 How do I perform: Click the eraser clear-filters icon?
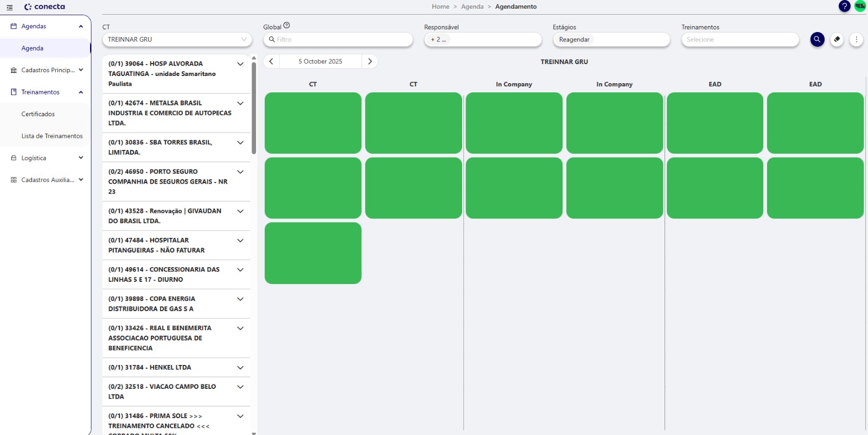[x=837, y=40]
